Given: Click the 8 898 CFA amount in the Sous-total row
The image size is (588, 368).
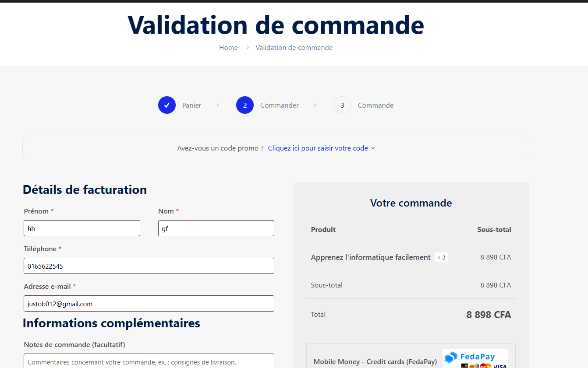Looking at the screenshot, I should coord(496,285).
